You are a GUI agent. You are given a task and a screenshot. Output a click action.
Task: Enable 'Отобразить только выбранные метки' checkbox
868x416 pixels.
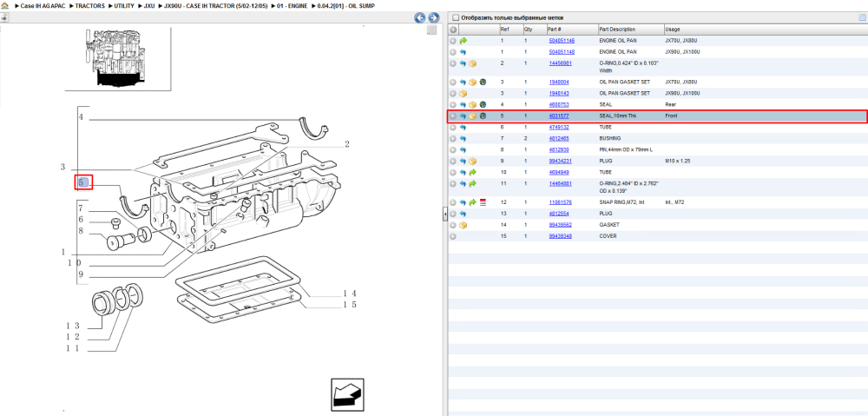point(456,17)
